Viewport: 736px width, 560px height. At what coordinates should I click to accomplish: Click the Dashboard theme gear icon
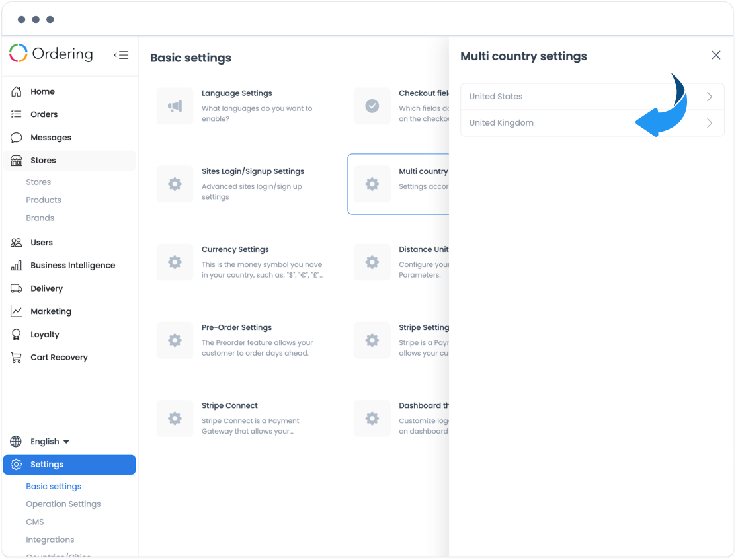372,419
